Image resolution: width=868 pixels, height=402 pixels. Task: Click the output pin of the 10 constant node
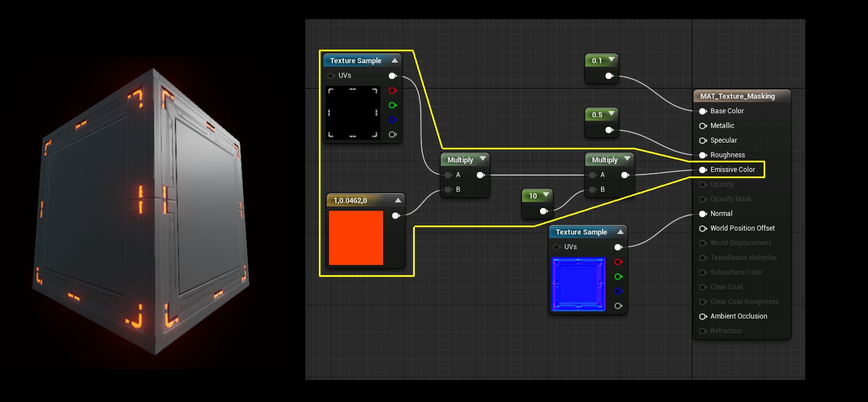(544, 211)
